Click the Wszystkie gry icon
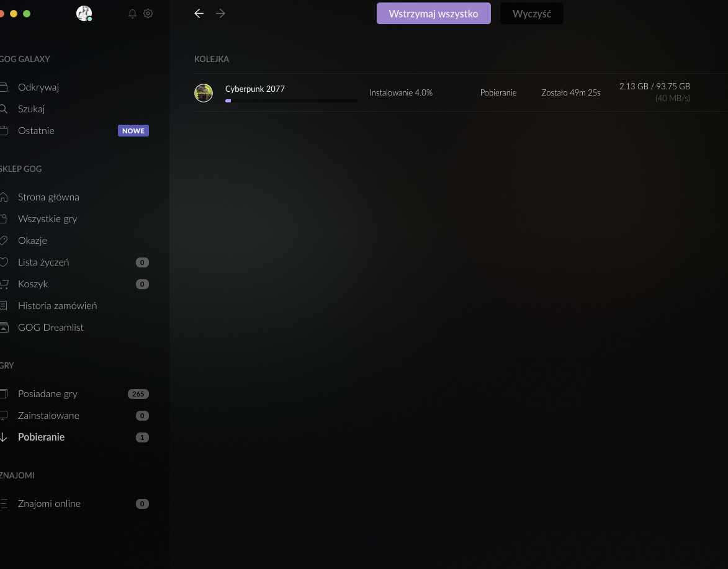 [x=3, y=218]
